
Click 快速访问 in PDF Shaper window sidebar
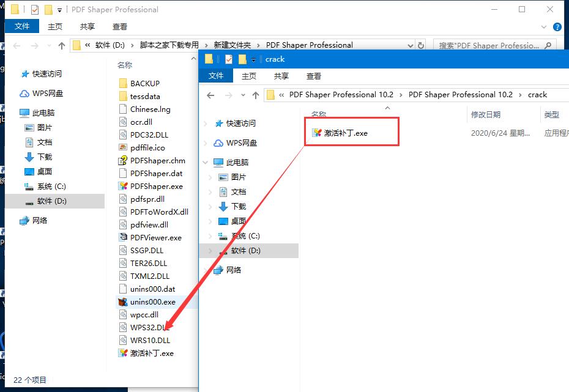pos(42,74)
